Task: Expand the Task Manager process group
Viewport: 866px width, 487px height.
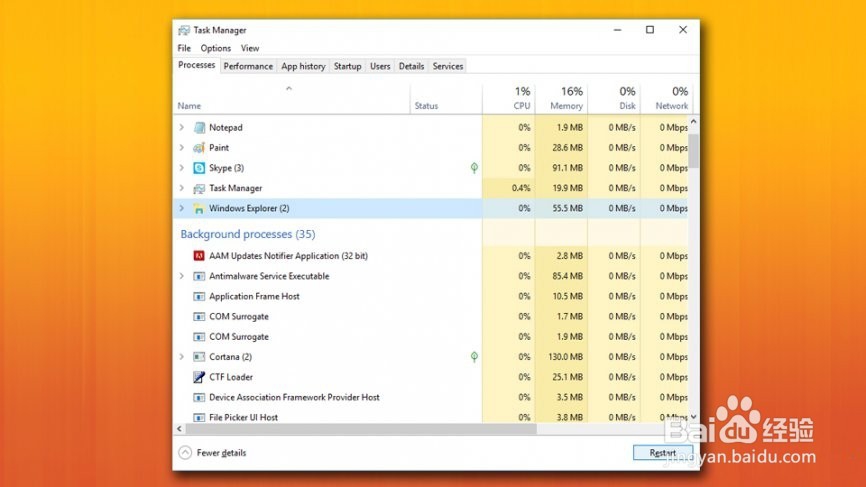Action: tap(182, 188)
